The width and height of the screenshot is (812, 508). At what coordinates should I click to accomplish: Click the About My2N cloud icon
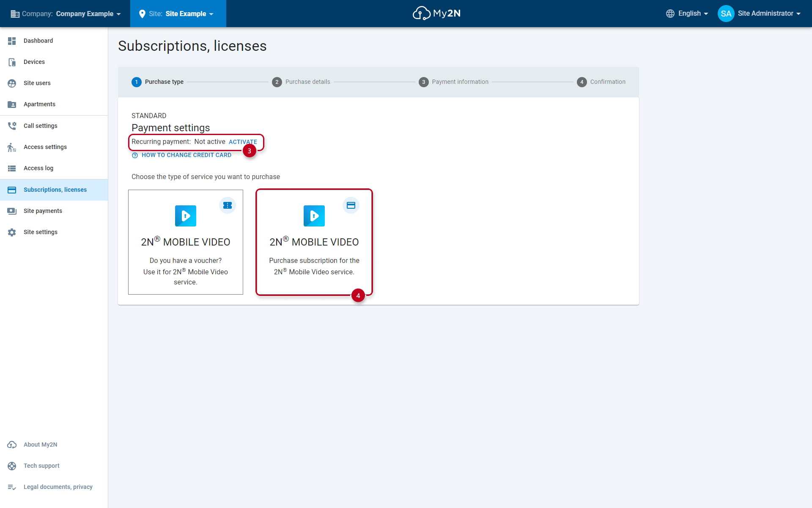tap(12, 444)
